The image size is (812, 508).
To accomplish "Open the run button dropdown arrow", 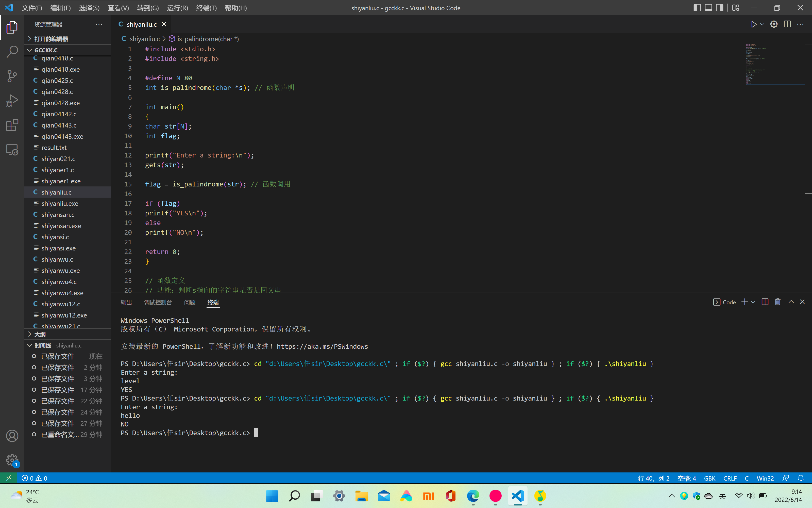I will 762,24.
